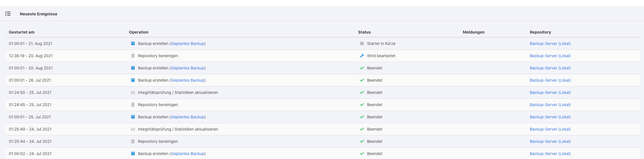Screen dimensions: 644x159
Task: Open Geplantes Backup link for 20. Aug 2021
Action: pyautogui.click(x=187, y=68)
